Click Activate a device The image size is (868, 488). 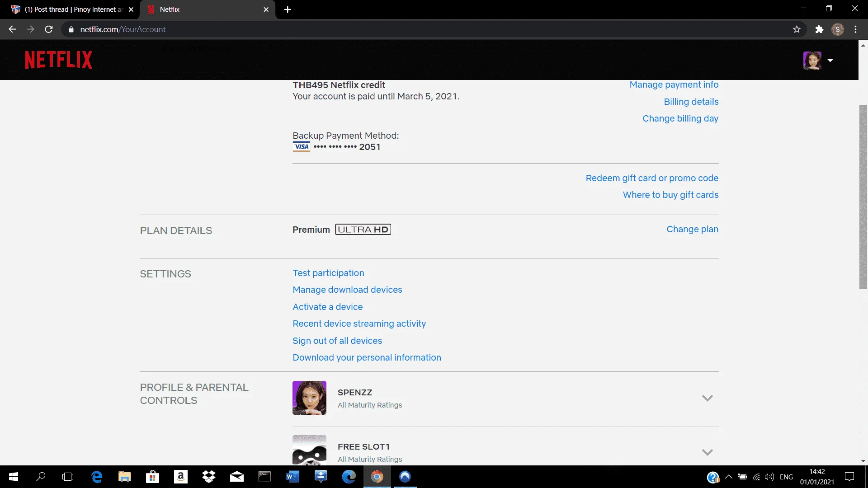pos(327,307)
